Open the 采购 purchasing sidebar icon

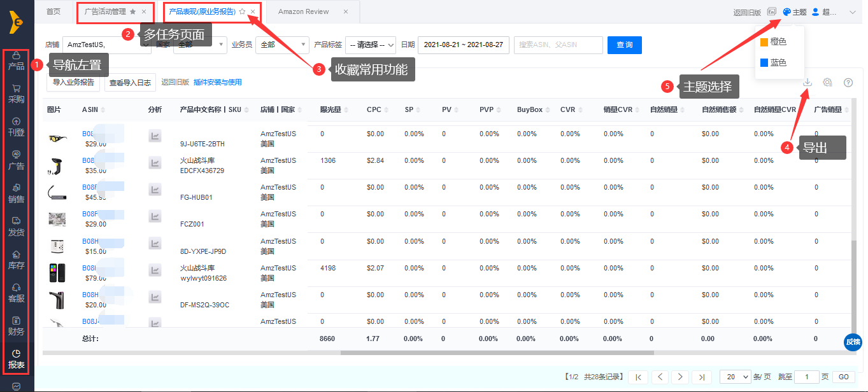tap(16, 94)
